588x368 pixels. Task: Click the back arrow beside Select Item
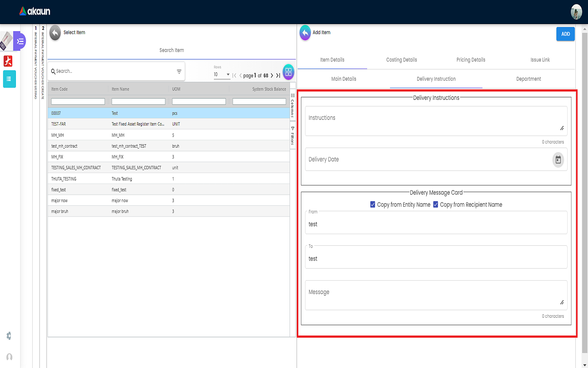click(x=55, y=33)
